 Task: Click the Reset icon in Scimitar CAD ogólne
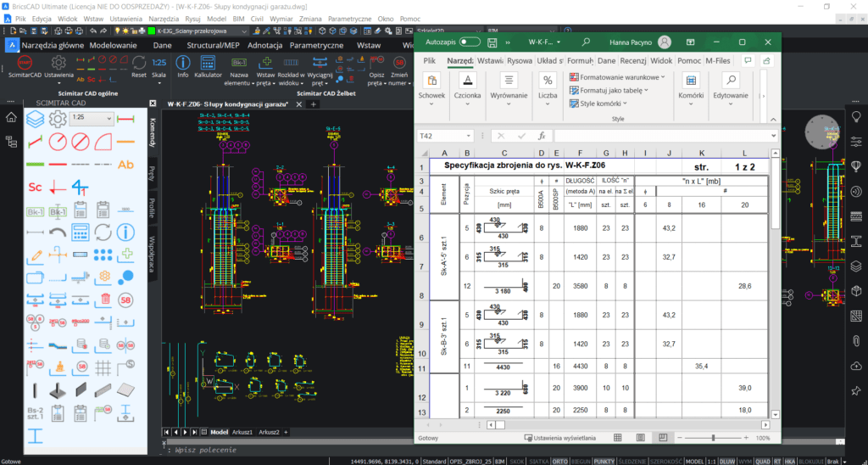tap(139, 64)
